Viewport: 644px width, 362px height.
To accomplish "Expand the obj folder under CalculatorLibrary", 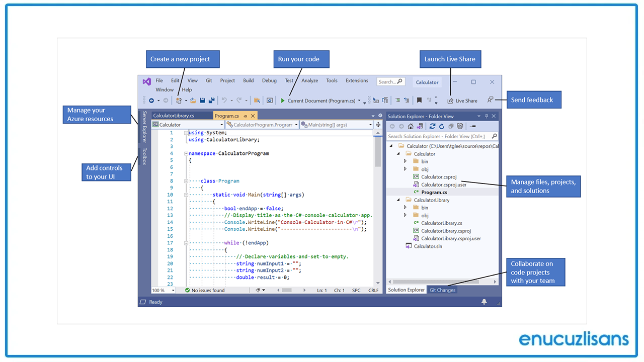I will [406, 215].
